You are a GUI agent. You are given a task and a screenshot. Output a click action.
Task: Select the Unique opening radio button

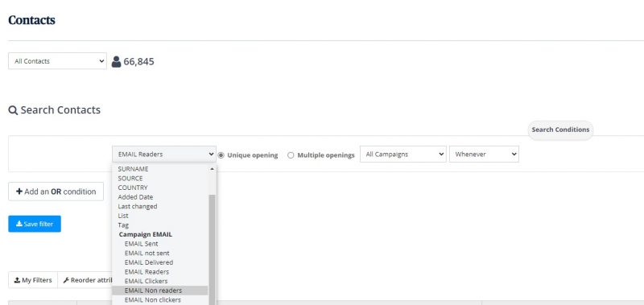coord(221,155)
